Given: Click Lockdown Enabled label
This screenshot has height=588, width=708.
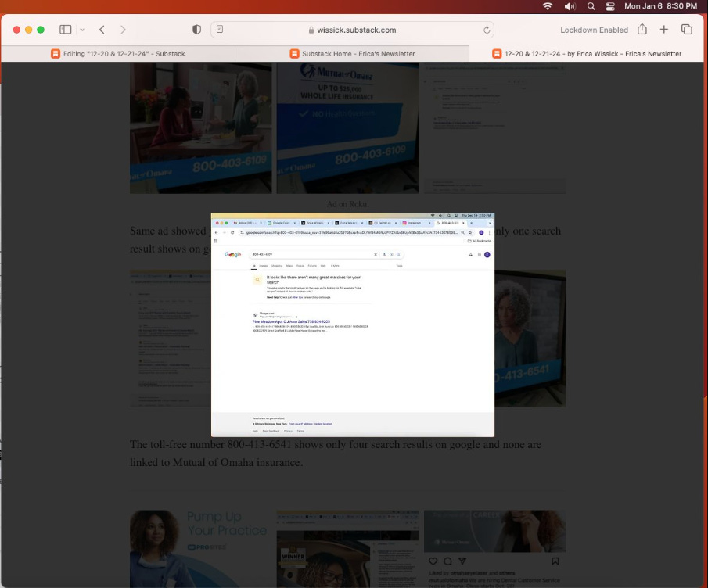Looking at the screenshot, I should (x=595, y=30).
